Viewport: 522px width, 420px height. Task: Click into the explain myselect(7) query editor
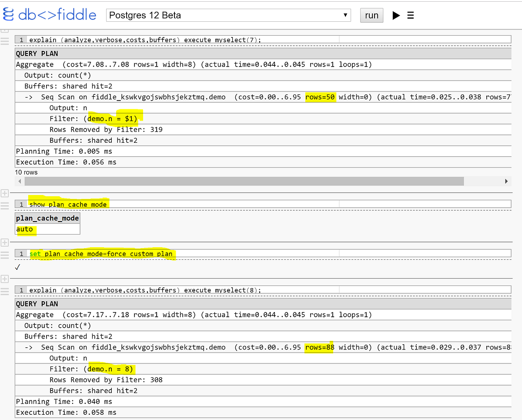point(174,40)
